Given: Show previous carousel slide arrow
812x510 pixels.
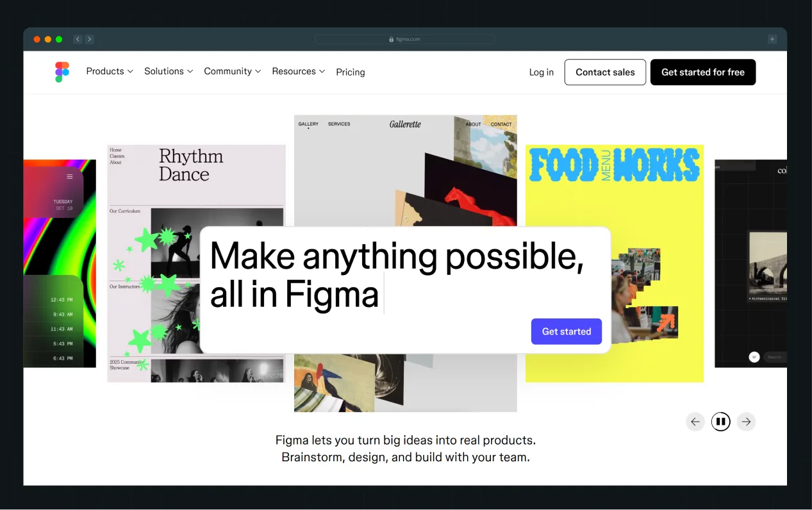Looking at the screenshot, I should click(x=695, y=422).
